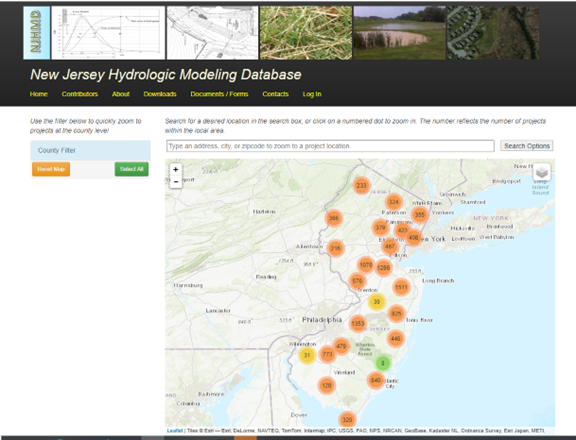Click the pond photo in header

coord(399,33)
